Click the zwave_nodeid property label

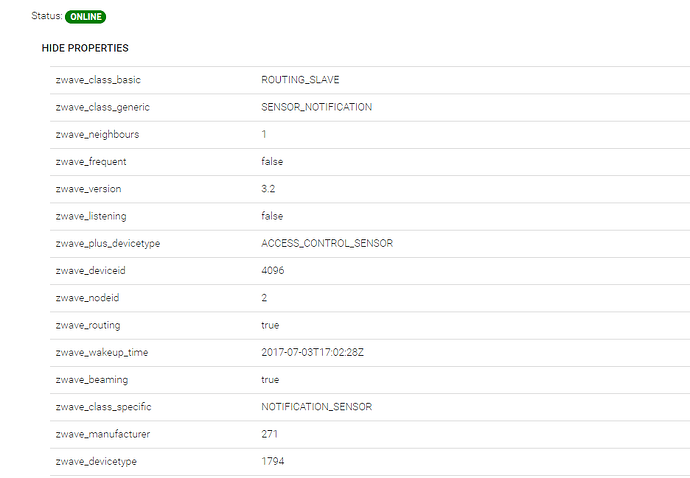tap(89, 298)
